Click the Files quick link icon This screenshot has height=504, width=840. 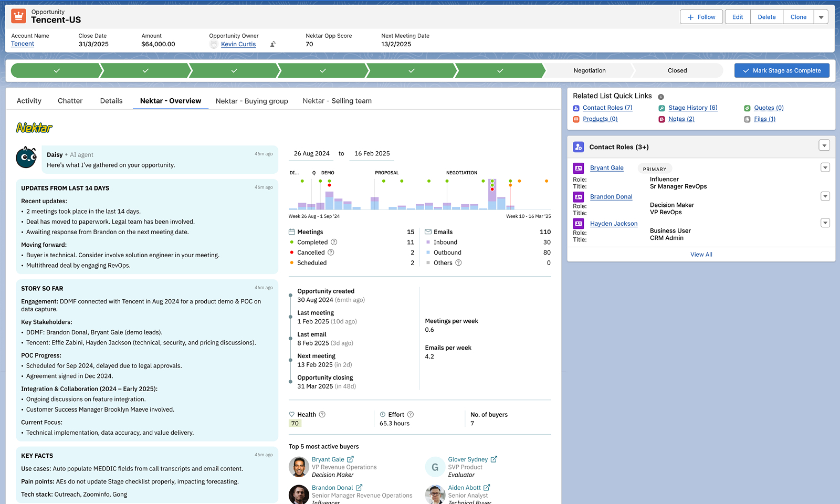point(747,119)
